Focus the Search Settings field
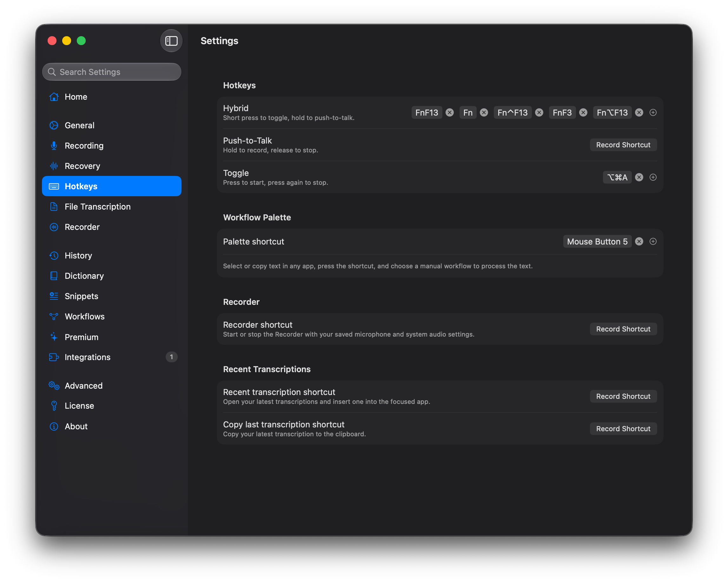 [112, 72]
